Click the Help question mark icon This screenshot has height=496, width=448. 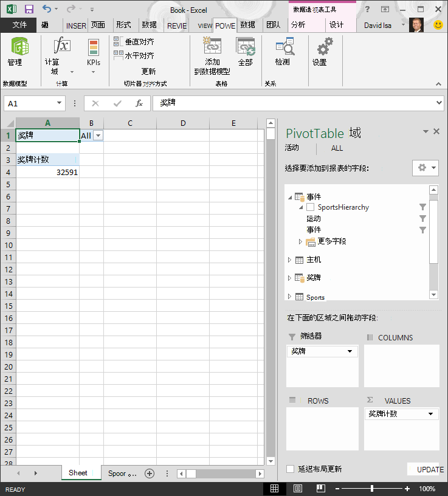coord(367,9)
